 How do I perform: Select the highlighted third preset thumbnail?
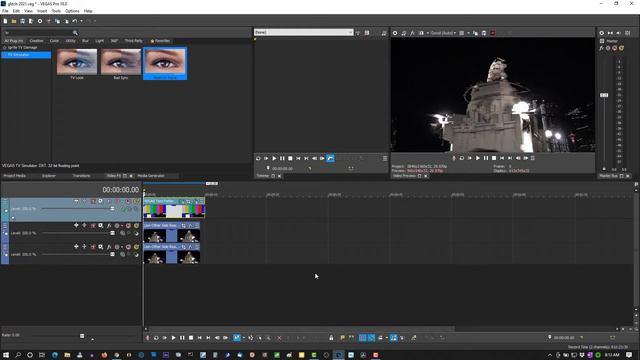point(165,64)
